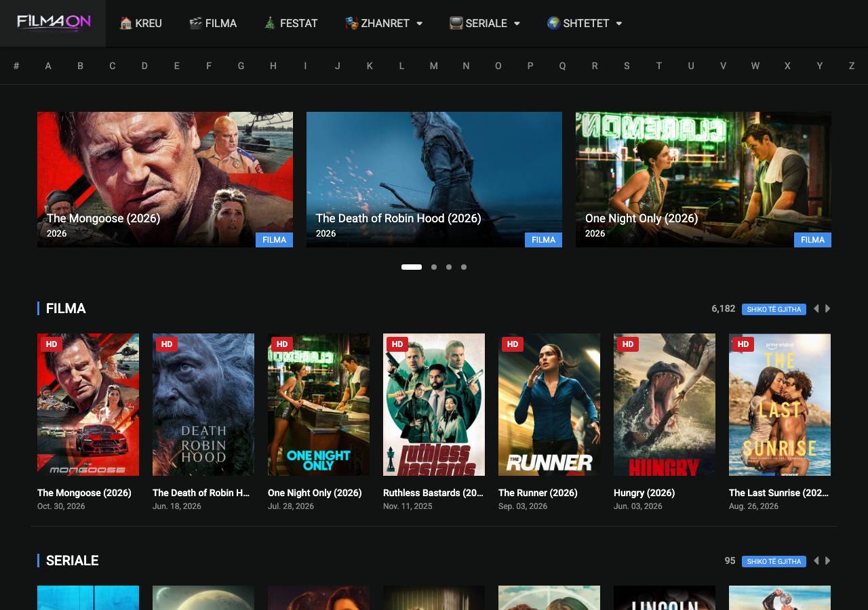Open Hungry movie poster
Viewport: 868px width, 610px height.
coord(665,405)
